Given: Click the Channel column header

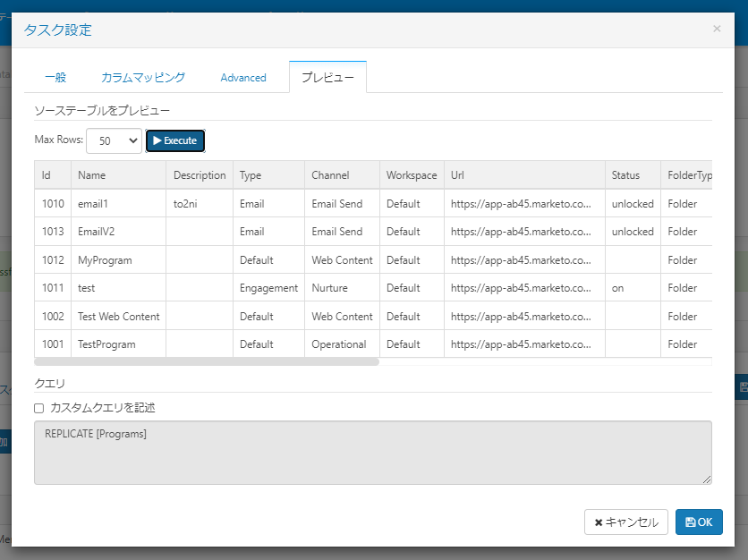Looking at the screenshot, I should coord(342,175).
